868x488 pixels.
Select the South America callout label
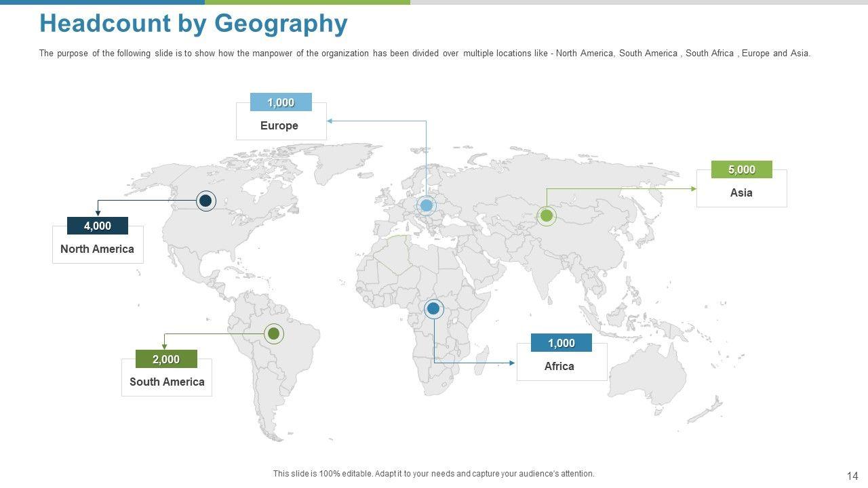point(167,382)
